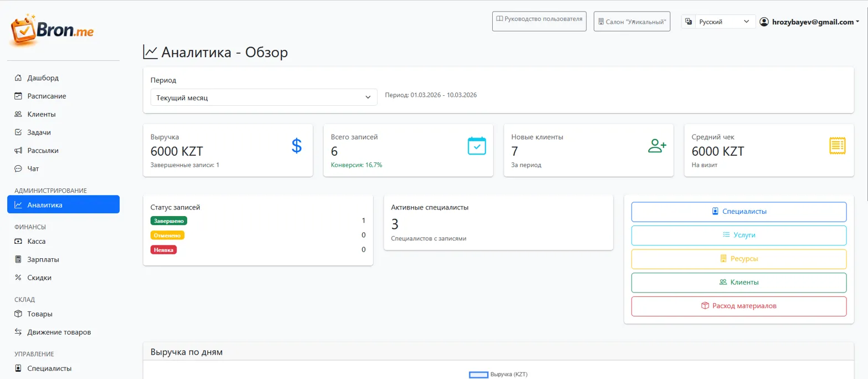Click the Салон "Уникальный" button
The width and height of the screenshot is (868, 379).
pyautogui.click(x=632, y=22)
